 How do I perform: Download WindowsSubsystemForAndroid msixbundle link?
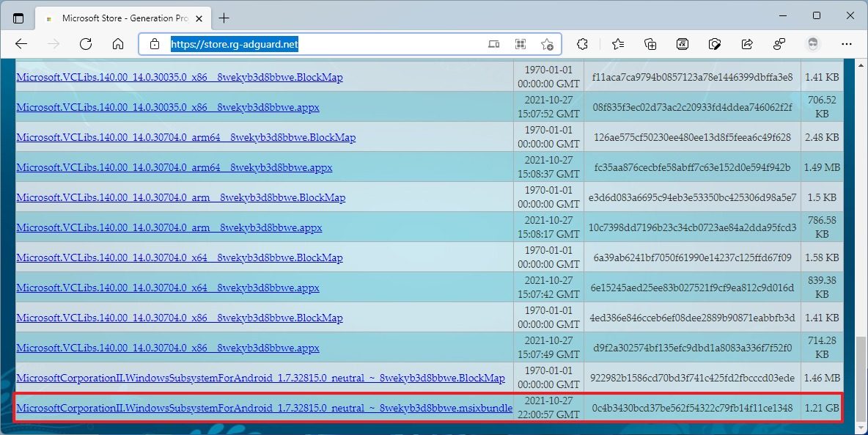pos(265,408)
